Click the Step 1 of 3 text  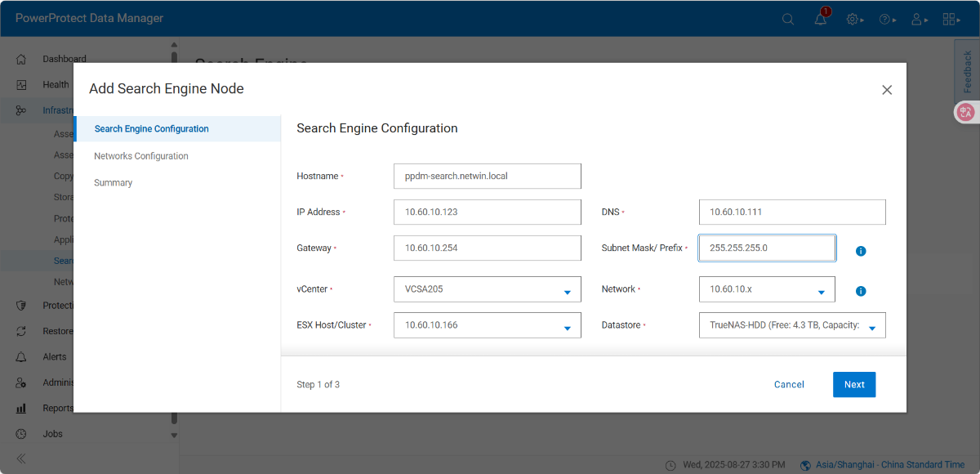pos(318,384)
